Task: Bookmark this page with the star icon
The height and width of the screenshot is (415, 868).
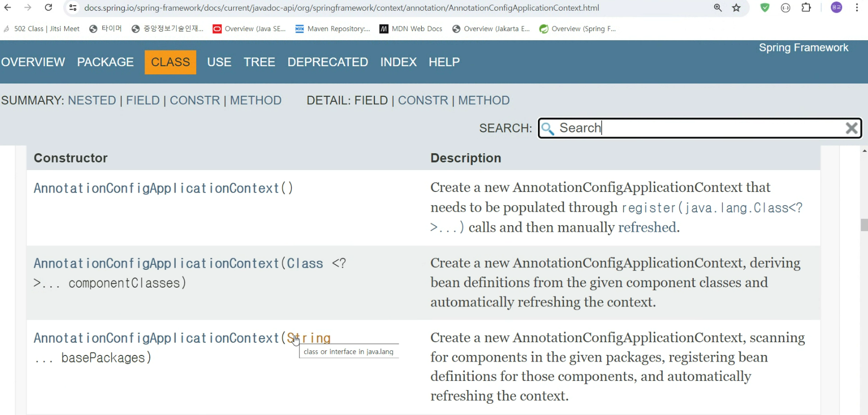Action: pos(736,8)
